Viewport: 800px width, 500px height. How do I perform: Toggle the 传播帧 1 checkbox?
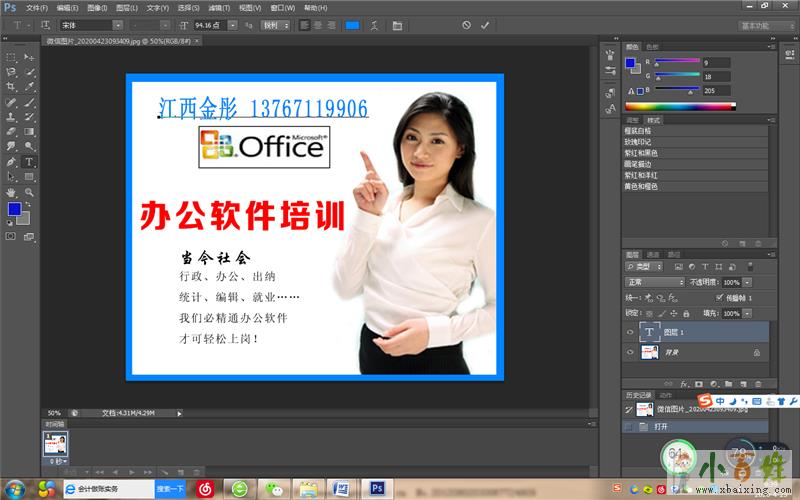click(x=719, y=298)
